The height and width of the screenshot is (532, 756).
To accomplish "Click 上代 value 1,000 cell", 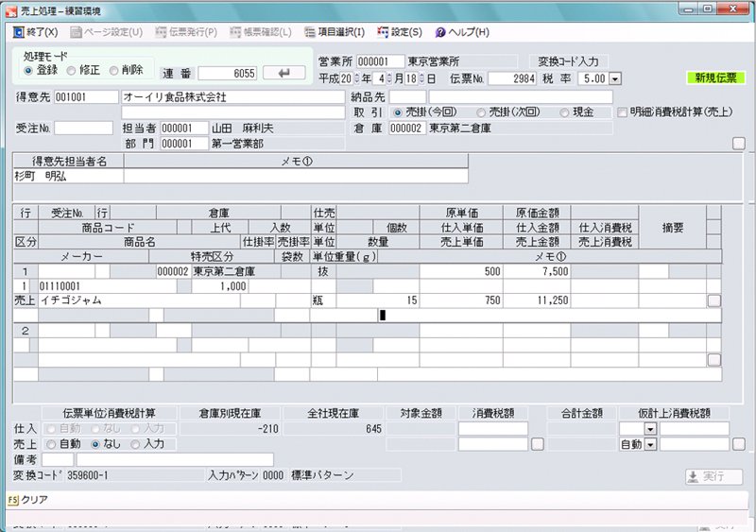I will point(220,286).
